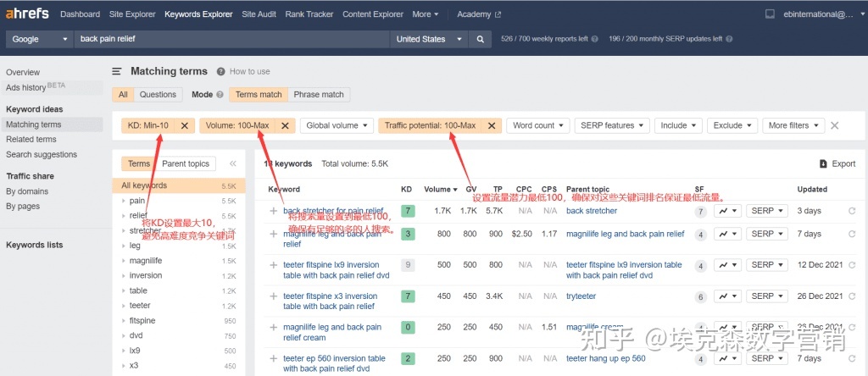The image size is (868, 376).
Task: Refresh the back stretcher row updated 3 days
Action: pyautogui.click(x=852, y=211)
